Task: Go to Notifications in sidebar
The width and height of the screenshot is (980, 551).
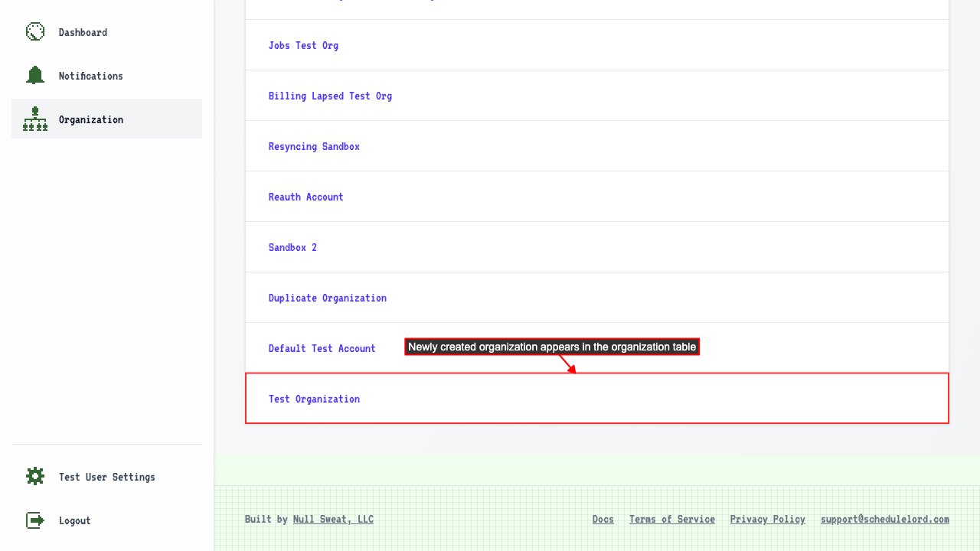Action: tap(106, 76)
